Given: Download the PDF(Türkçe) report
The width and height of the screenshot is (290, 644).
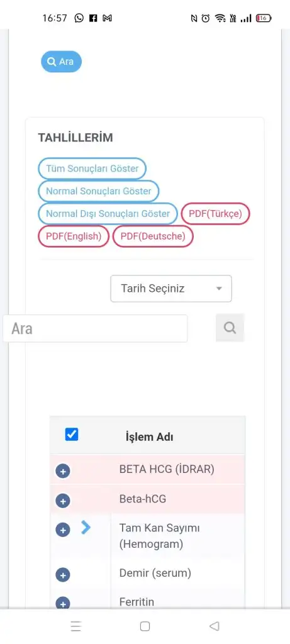Looking at the screenshot, I should point(215,214).
